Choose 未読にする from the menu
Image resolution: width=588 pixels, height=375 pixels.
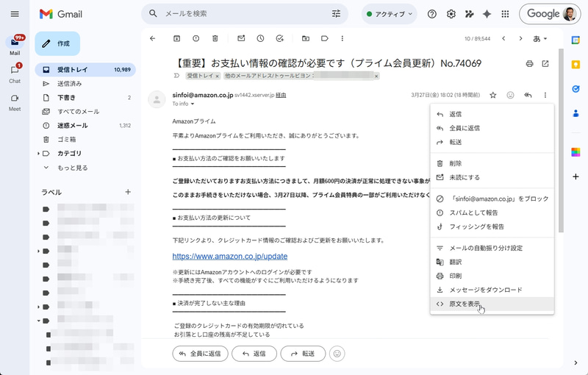pyautogui.click(x=492, y=177)
